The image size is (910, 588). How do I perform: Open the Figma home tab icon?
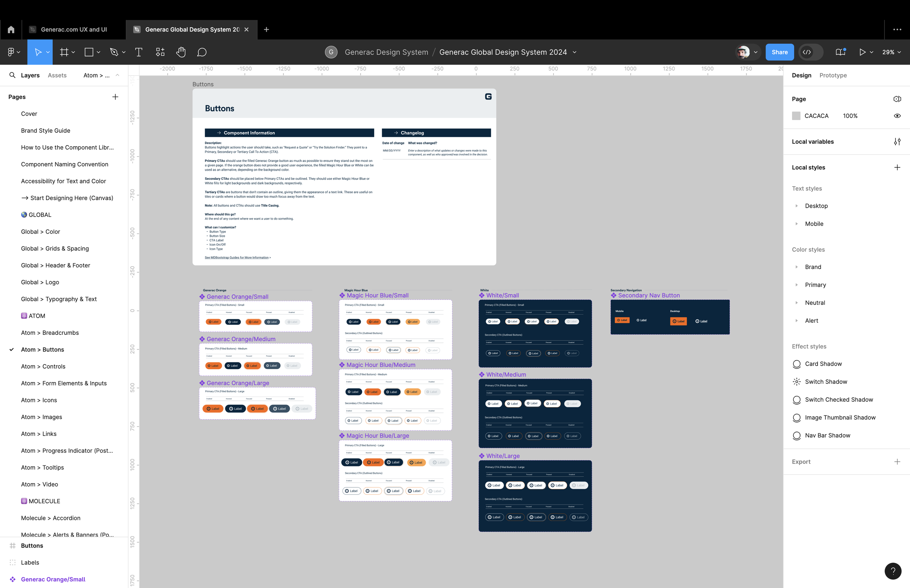[x=11, y=29]
